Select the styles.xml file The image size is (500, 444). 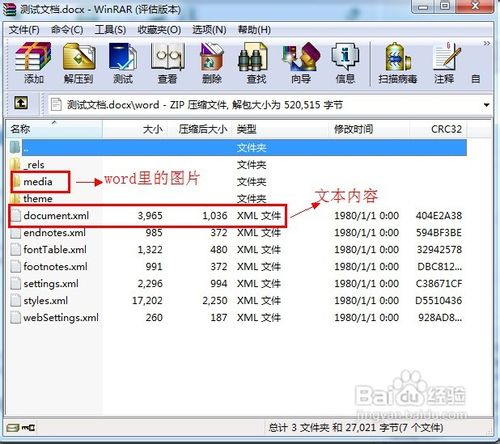pyautogui.click(x=46, y=301)
